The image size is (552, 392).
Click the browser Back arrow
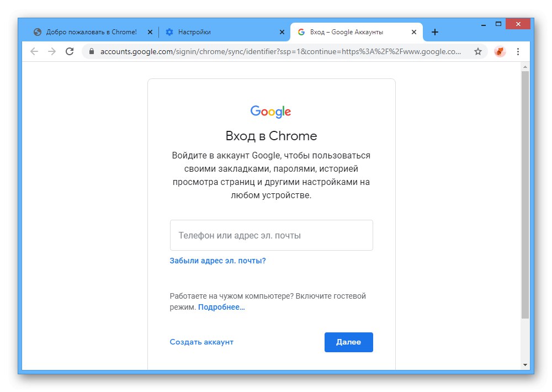(x=34, y=51)
